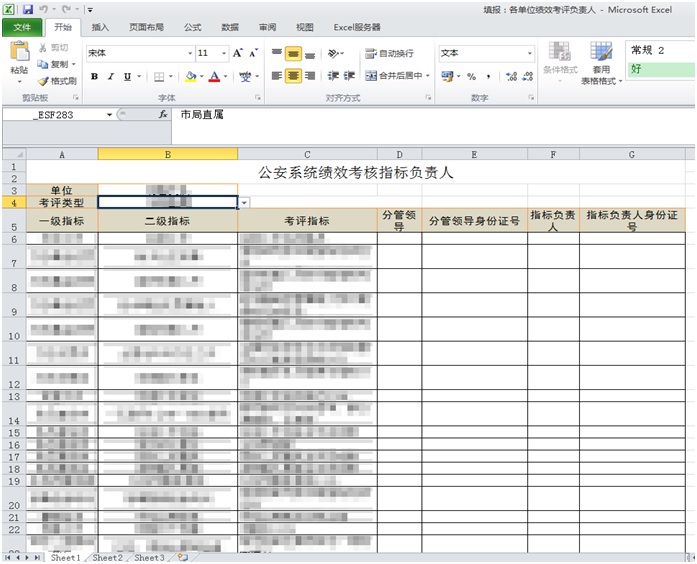The width and height of the screenshot is (697, 564).
Task: Click the Format Painter (格式刷) brush
Action: [x=43, y=81]
